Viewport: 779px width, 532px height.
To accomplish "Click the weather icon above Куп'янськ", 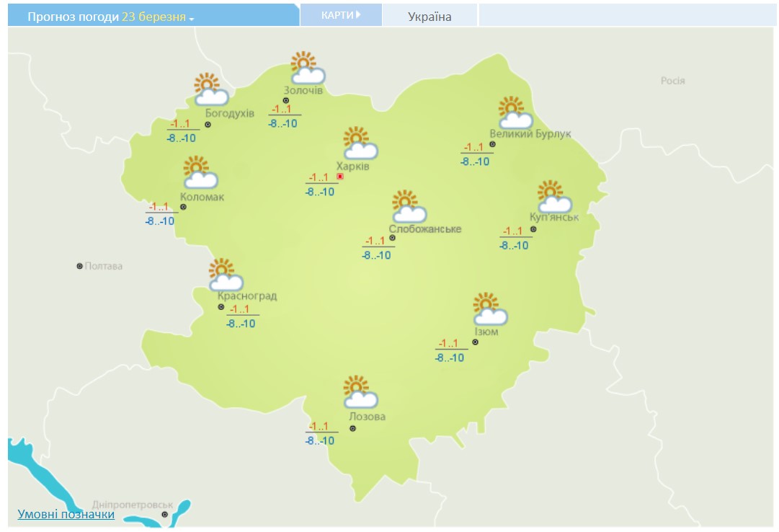I will (x=554, y=196).
